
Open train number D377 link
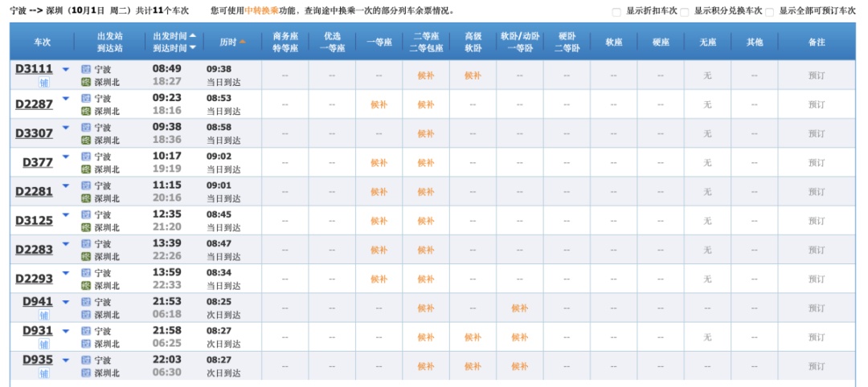coord(38,162)
